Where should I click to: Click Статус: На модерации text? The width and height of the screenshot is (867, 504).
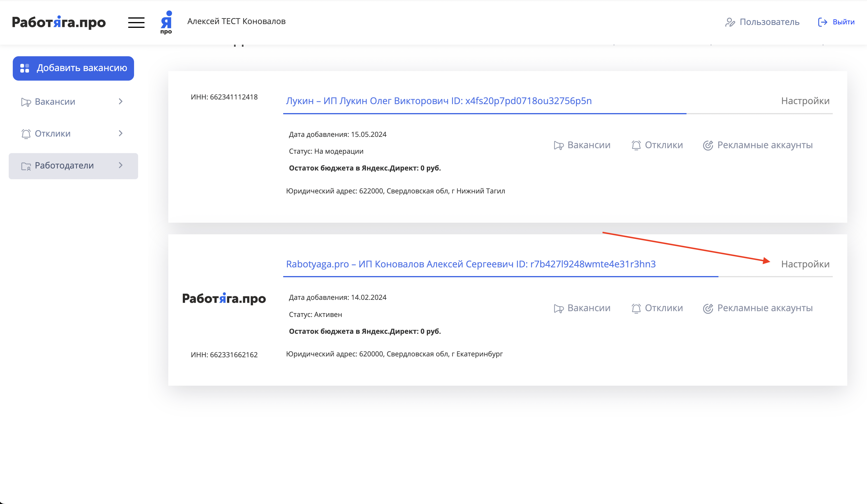pos(326,151)
